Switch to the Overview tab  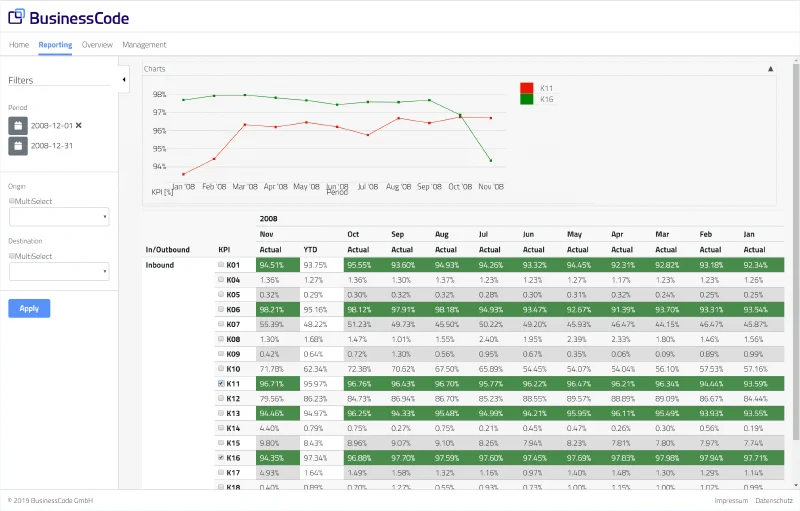[97, 45]
